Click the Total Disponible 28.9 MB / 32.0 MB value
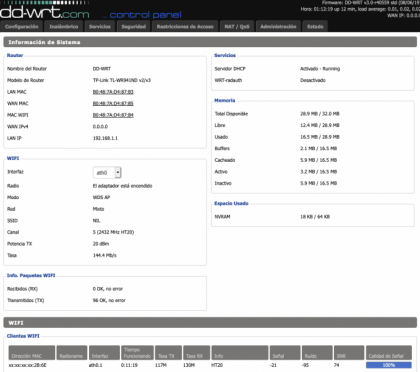Image resolution: width=420 pixels, height=372 pixels. coord(320,114)
